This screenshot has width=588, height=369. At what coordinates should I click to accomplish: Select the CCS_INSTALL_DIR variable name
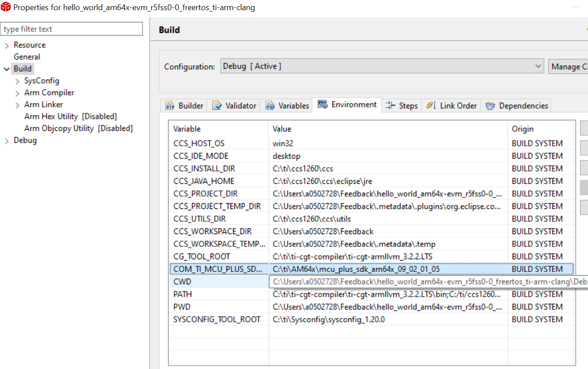(x=204, y=168)
